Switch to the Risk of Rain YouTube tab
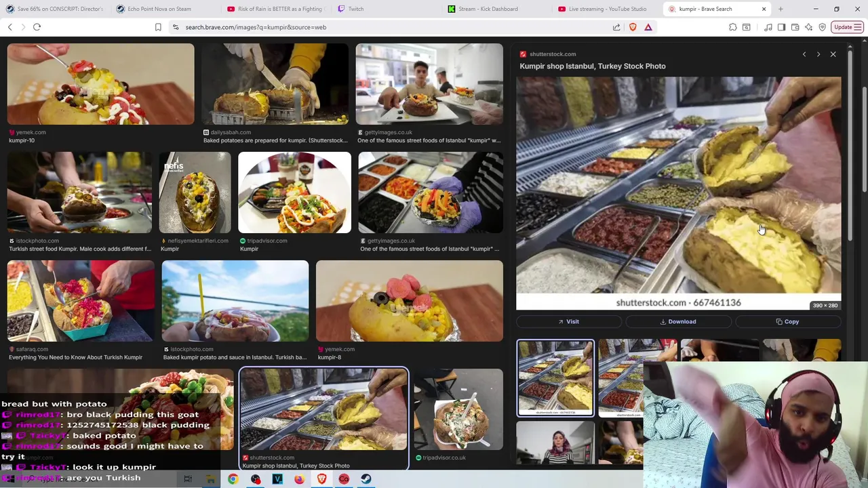The width and height of the screenshot is (868, 488). (275, 9)
